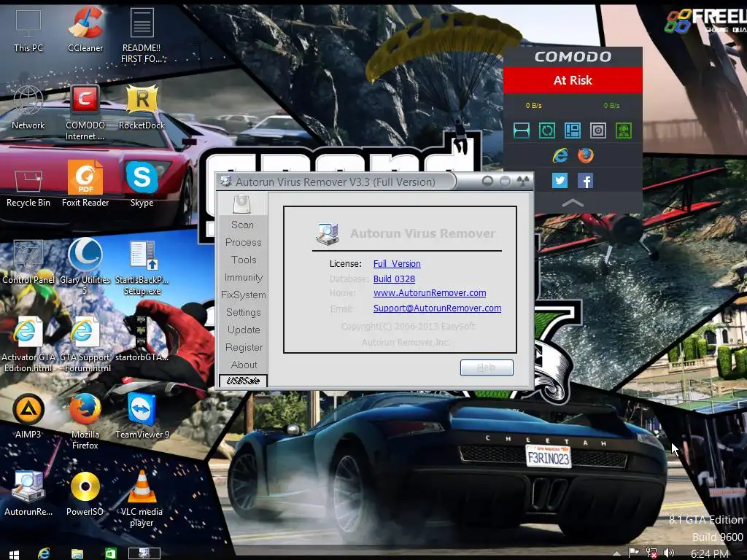Click the network status tray icon
747x560 pixels.
click(651, 553)
